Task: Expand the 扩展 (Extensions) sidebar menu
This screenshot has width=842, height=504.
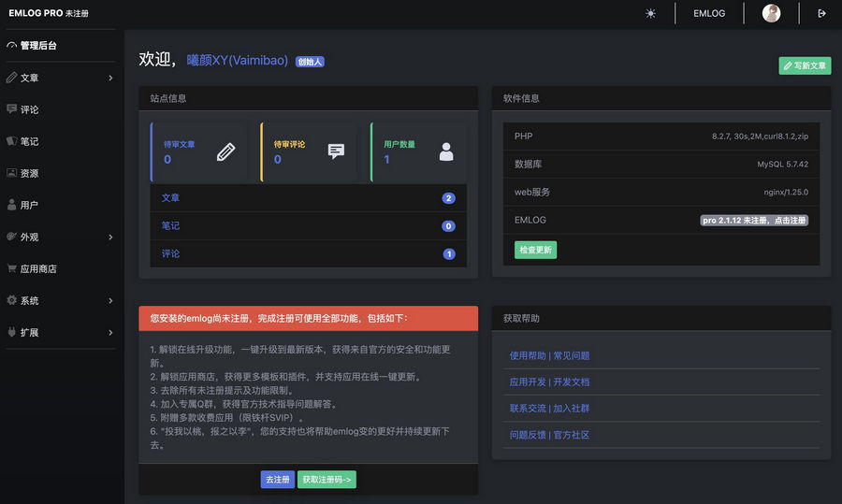Action: click(58, 332)
